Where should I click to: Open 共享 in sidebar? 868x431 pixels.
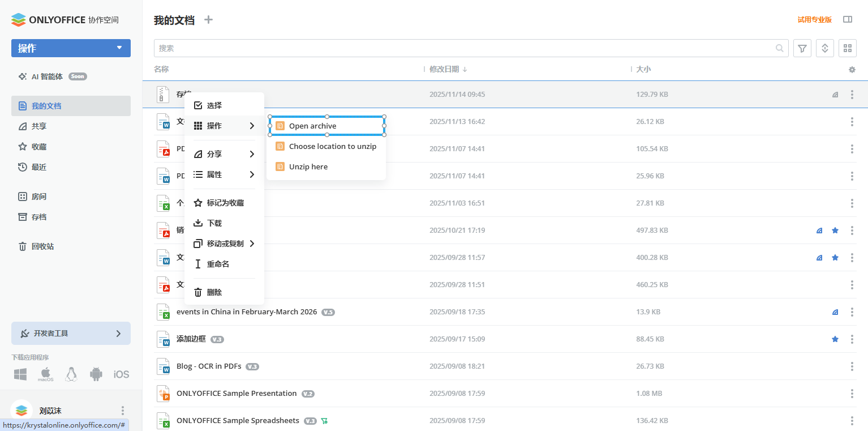click(71, 126)
